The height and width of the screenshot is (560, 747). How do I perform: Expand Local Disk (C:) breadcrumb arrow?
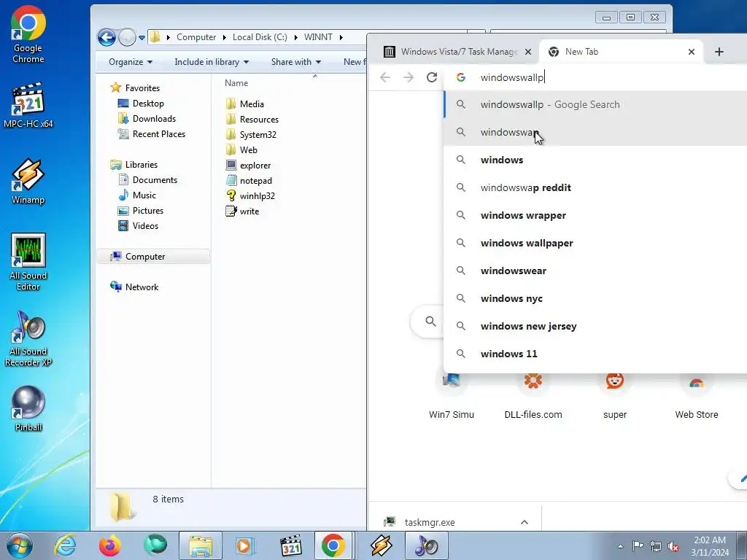click(296, 37)
